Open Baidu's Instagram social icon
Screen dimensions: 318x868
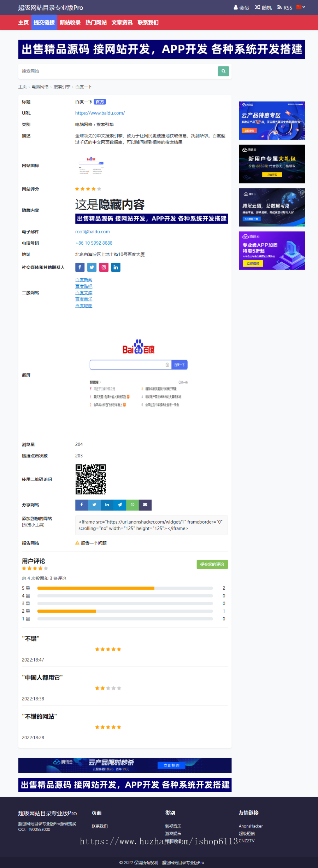104,267
